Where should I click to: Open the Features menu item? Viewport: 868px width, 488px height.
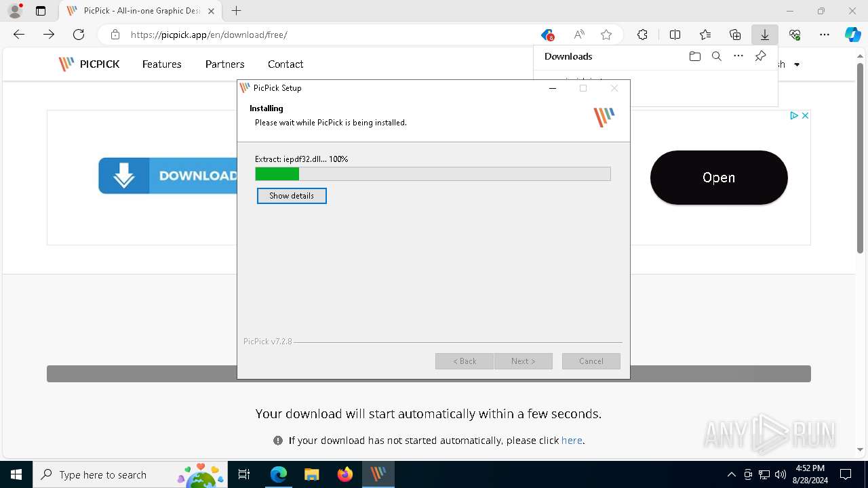coord(161,64)
